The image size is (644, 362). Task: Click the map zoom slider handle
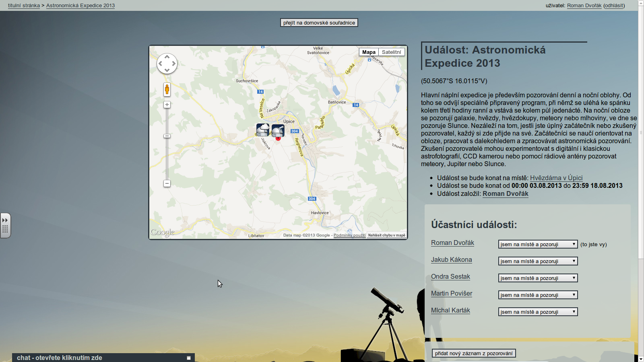point(167,136)
